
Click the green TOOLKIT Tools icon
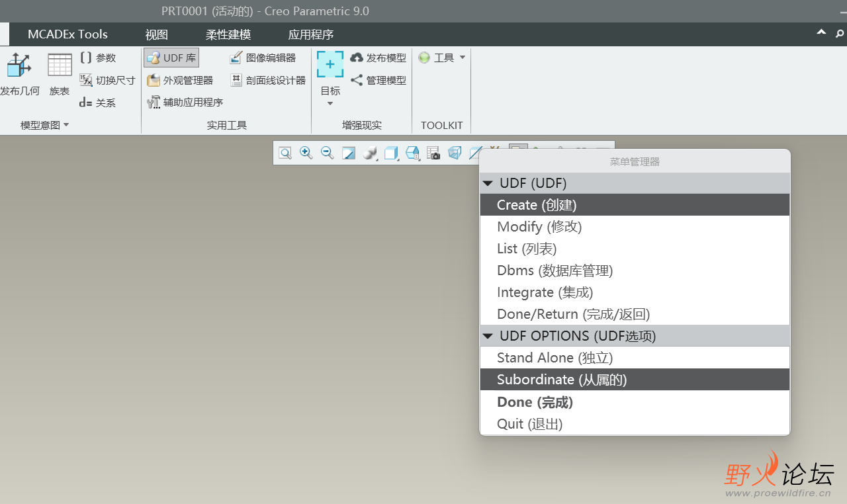424,58
